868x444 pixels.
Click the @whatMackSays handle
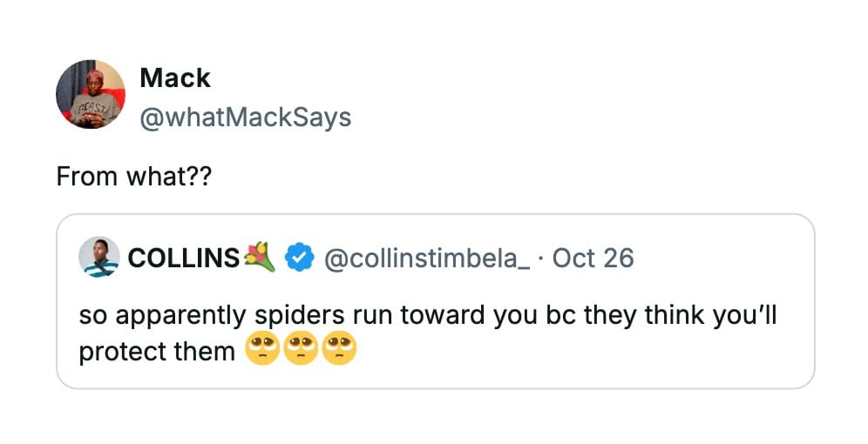pos(245,117)
